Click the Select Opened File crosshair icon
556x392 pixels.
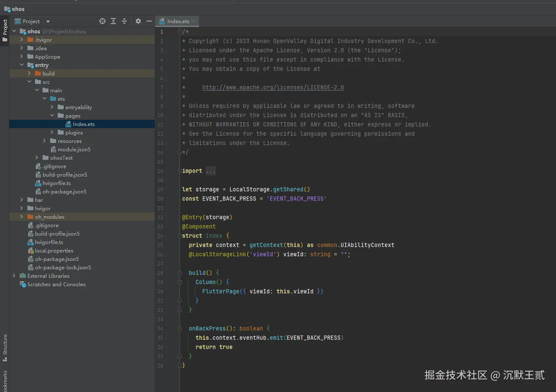click(x=102, y=21)
